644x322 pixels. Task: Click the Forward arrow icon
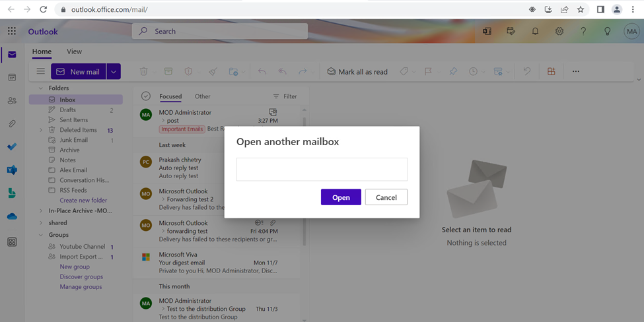[303, 71]
